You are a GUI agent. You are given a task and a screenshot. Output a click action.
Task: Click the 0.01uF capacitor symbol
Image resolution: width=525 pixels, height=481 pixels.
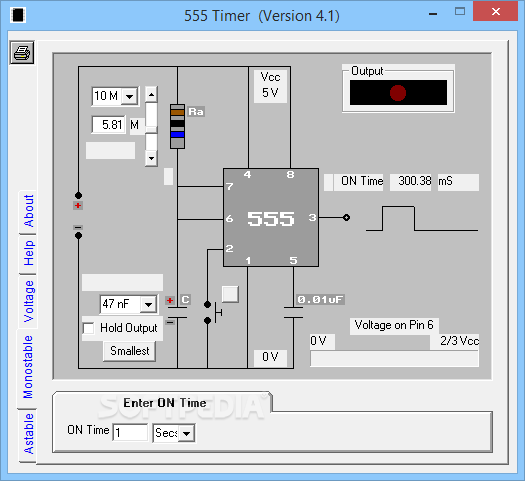click(293, 312)
